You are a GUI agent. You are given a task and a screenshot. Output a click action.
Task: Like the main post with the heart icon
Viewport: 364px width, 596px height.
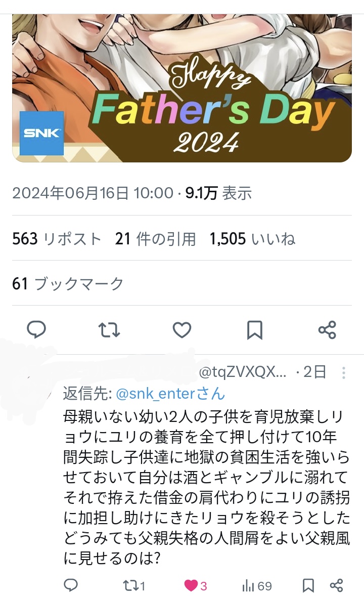[x=182, y=329]
